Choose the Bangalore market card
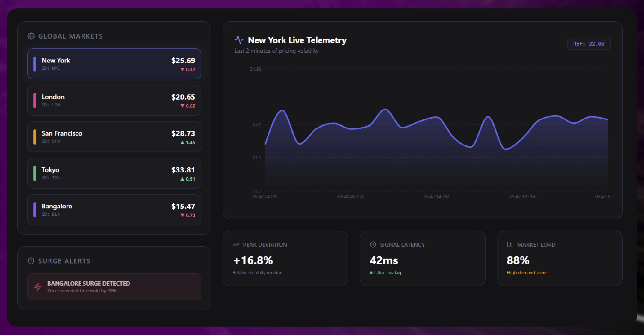This screenshot has width=644, height=335. click(114, 210)
